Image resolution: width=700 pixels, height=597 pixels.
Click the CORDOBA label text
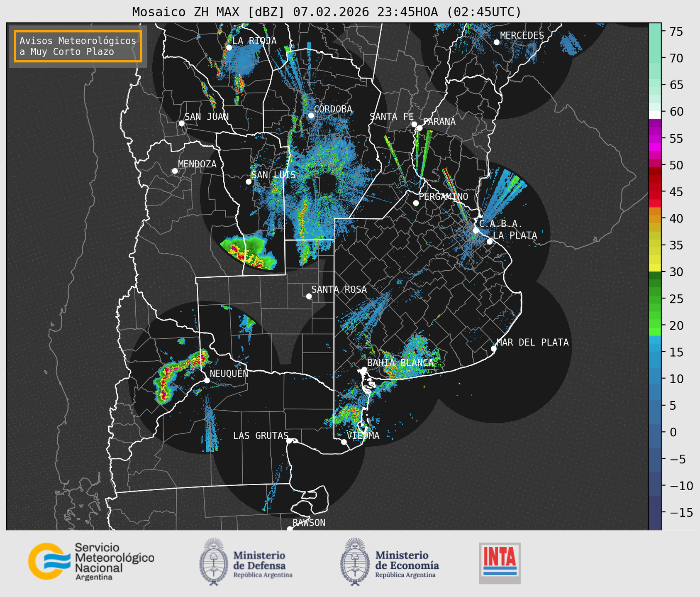333,109
